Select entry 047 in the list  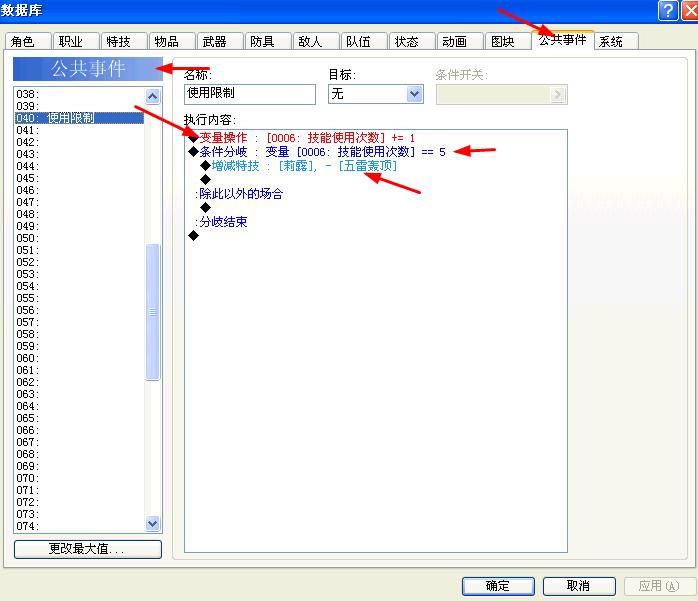[x=79, y=202]
